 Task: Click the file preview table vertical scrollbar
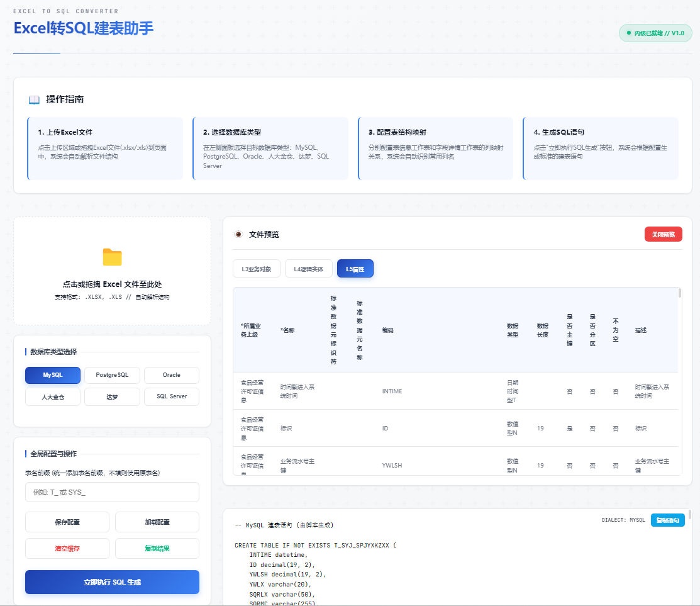679,293
